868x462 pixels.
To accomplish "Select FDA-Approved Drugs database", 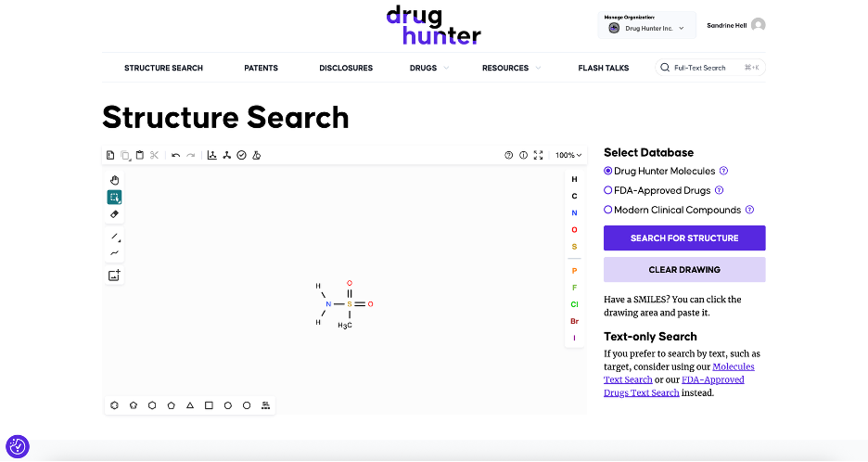I will (607, 190).
